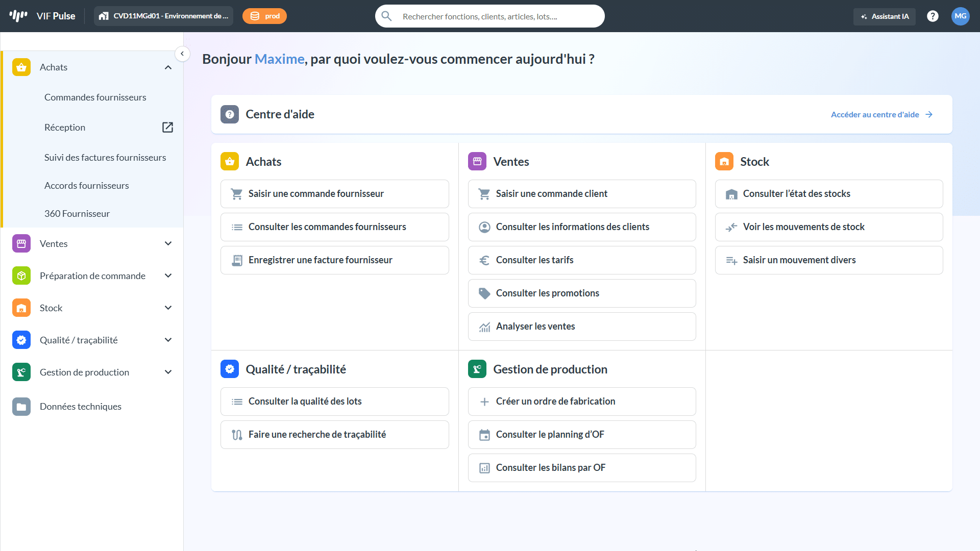Viewport: 980px width, 551px height.
Task: Open the Assistant IA button
Action: click(885, 16)
